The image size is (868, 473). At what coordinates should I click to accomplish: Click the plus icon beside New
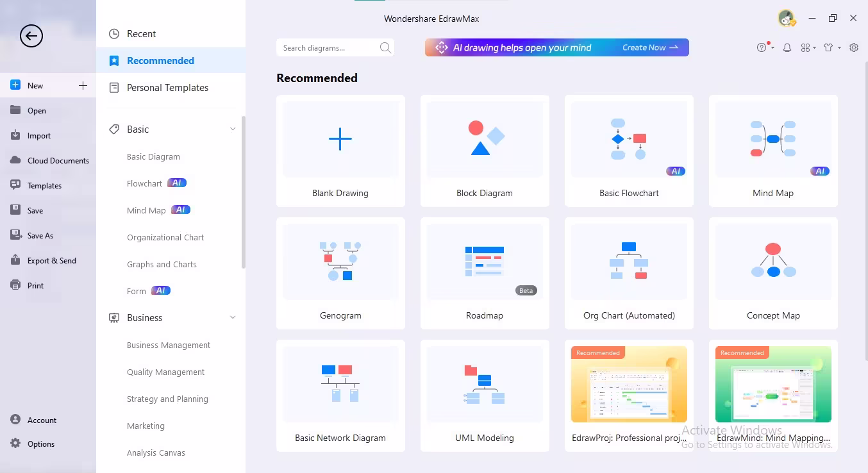(x=83, y=85)
